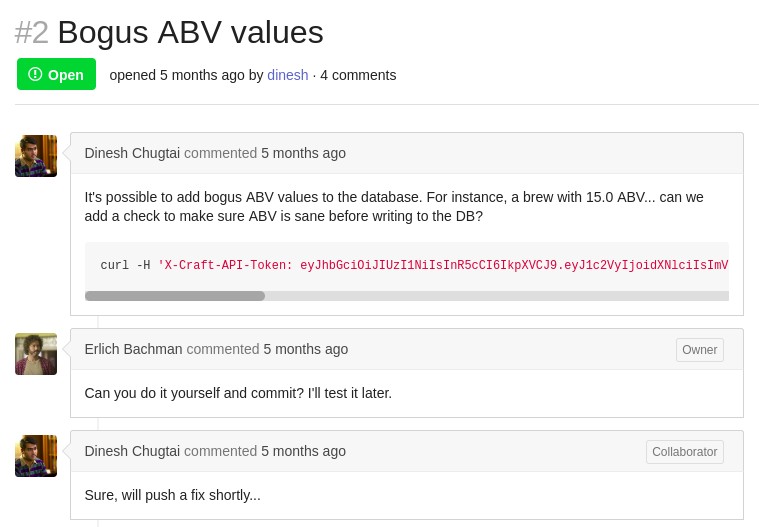The width and height of the screenshot is (759, 527).
Task: Click Dinesh Chugtai's avatar on first comment
Action: tap(36, 156)
